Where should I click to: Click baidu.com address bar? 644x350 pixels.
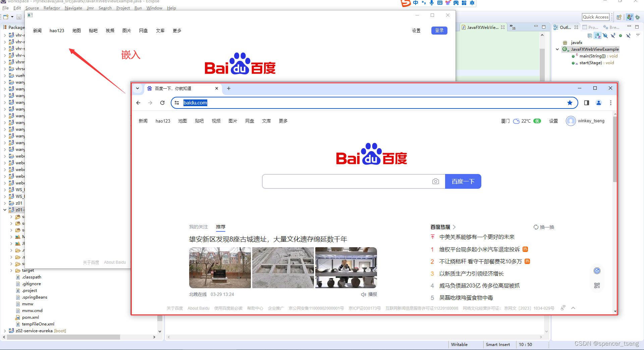[374, 103]
